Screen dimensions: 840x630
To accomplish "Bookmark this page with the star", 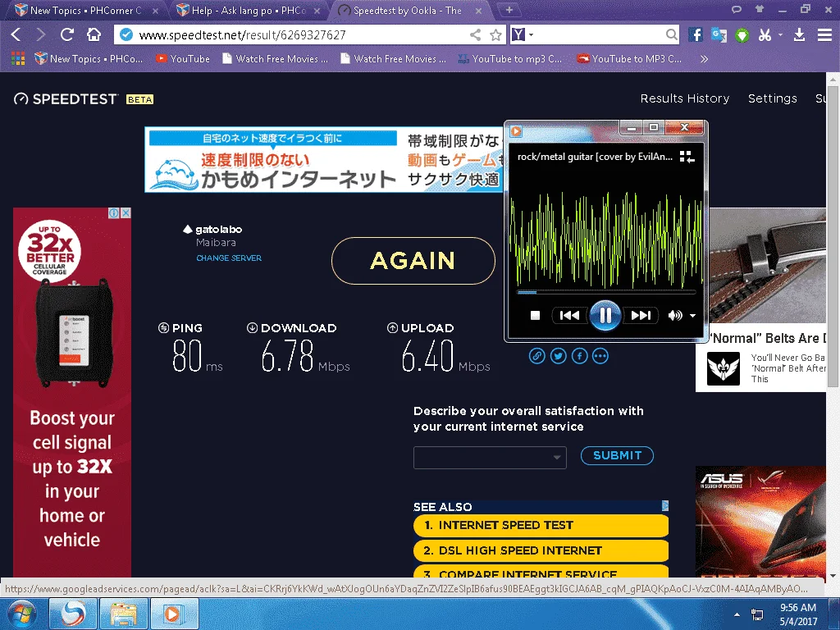I will coord(496,34).
